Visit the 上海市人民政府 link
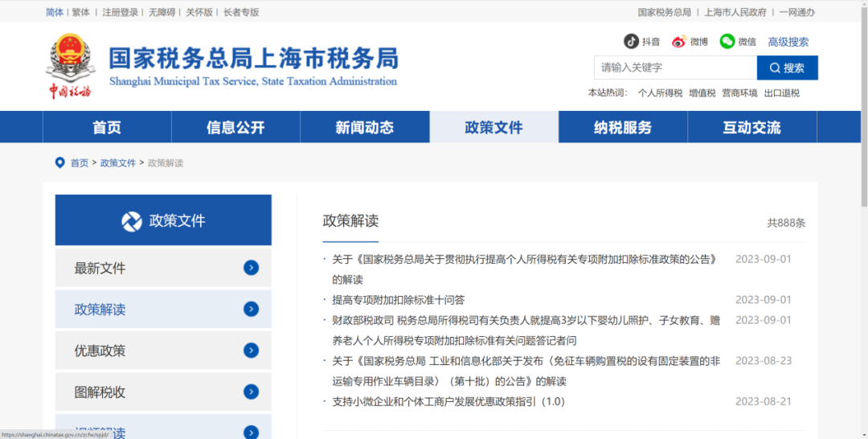Screen dimensions: 868x439 point(735,12)
